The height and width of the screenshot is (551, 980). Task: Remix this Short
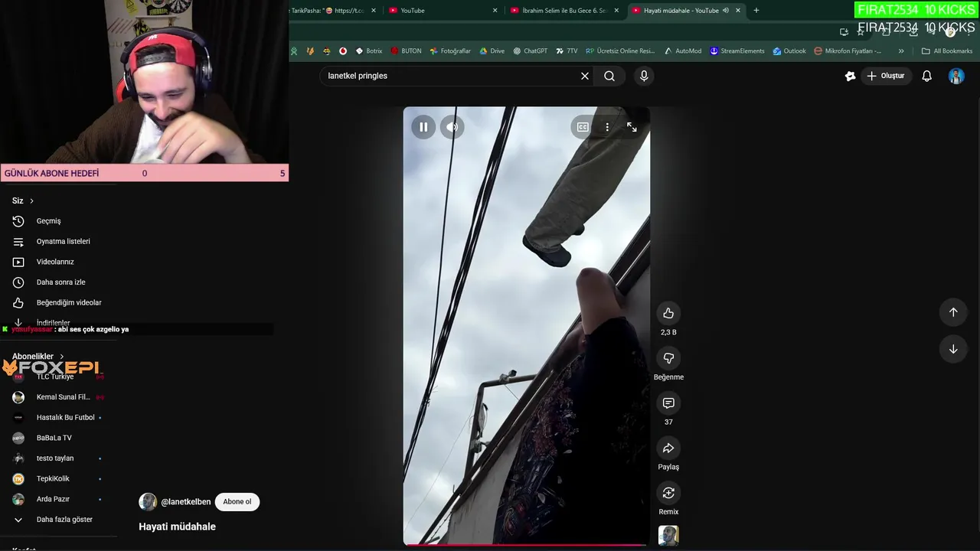coord(668,493)
